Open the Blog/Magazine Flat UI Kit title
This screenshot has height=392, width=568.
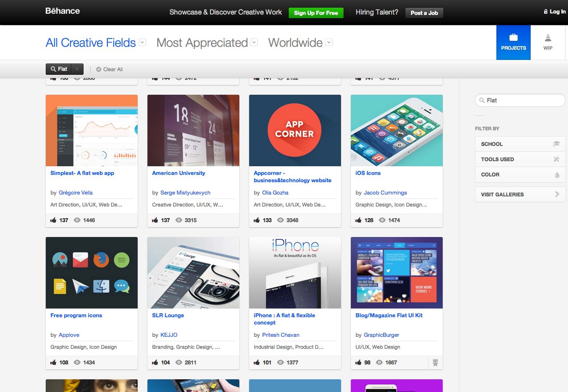[389, 315]
